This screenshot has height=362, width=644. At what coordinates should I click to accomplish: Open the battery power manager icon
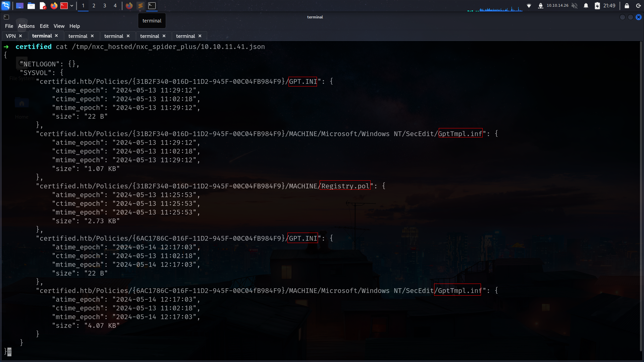pyautogui.click(x=597, y=6)
